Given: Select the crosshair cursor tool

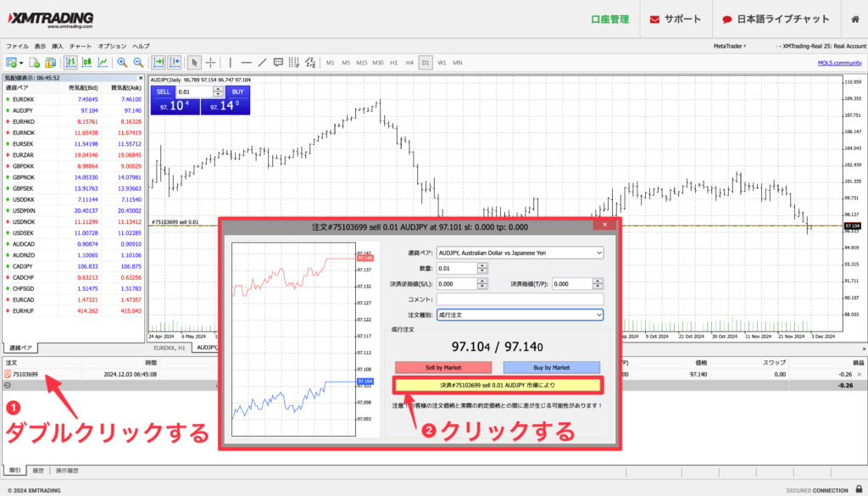Looking at the screenshot, I should [210, 62].
